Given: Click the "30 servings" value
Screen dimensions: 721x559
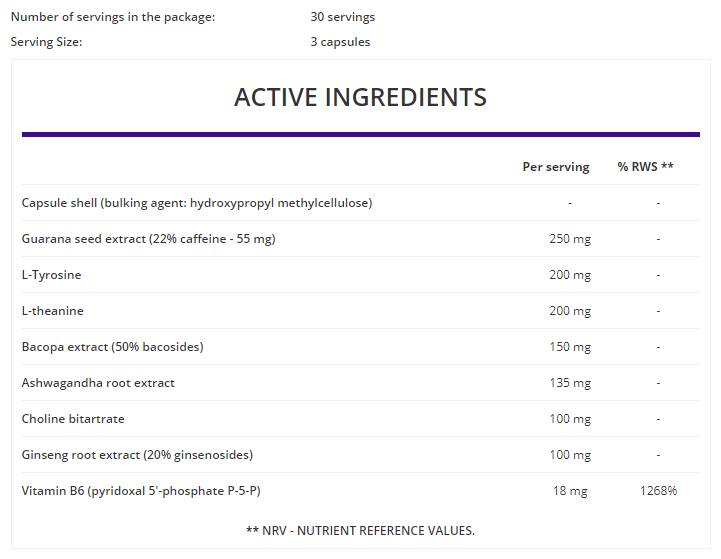Looking at the screenshot, I should tap(343, 17).
